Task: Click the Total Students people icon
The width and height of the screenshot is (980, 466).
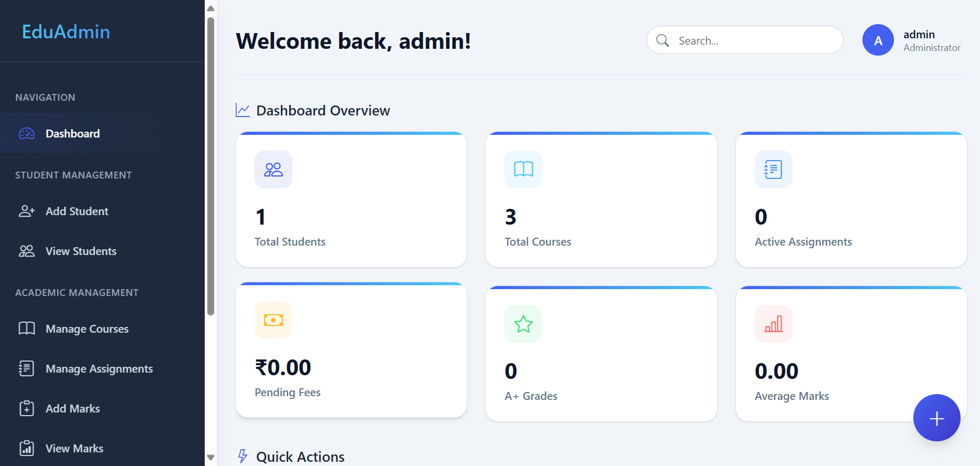Action: [x=273, y=170]
